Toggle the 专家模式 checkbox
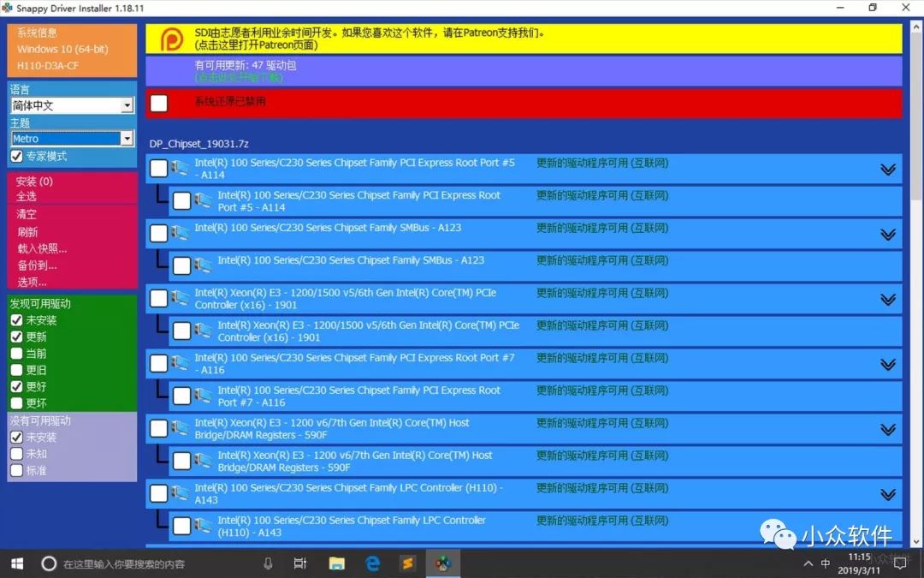Image resolution: width=924 pixels, height=578 pixels. click(x=17, y=156)
